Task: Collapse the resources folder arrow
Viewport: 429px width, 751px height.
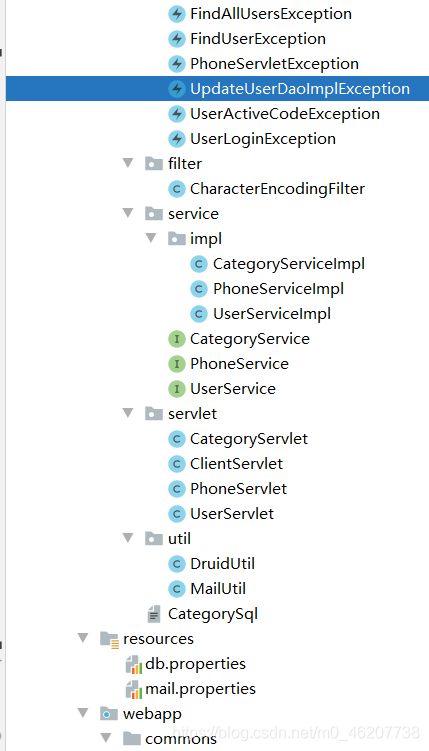Action: (83, 638)
